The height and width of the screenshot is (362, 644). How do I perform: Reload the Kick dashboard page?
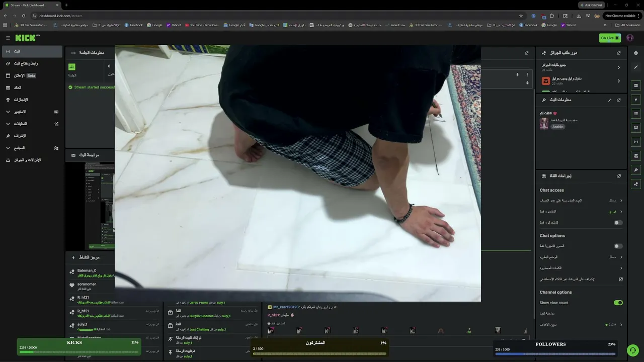(x=23, y=16)
